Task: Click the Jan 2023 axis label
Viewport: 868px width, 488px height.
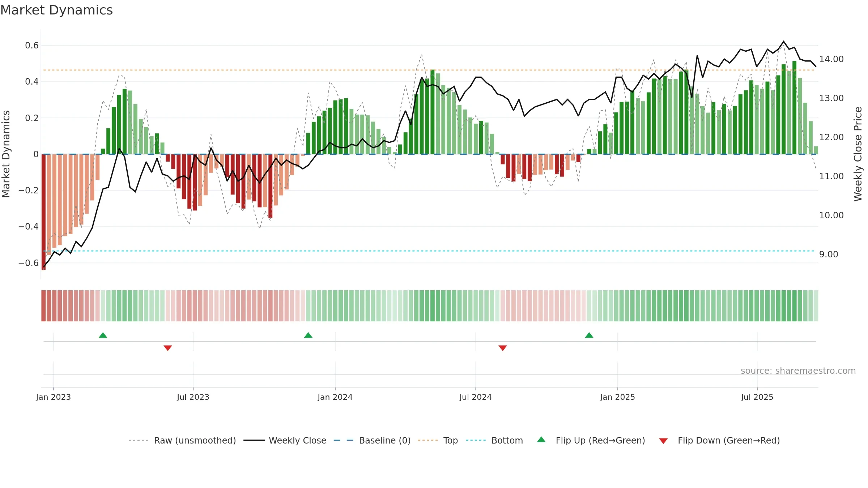Action: (x=54, y=397)
